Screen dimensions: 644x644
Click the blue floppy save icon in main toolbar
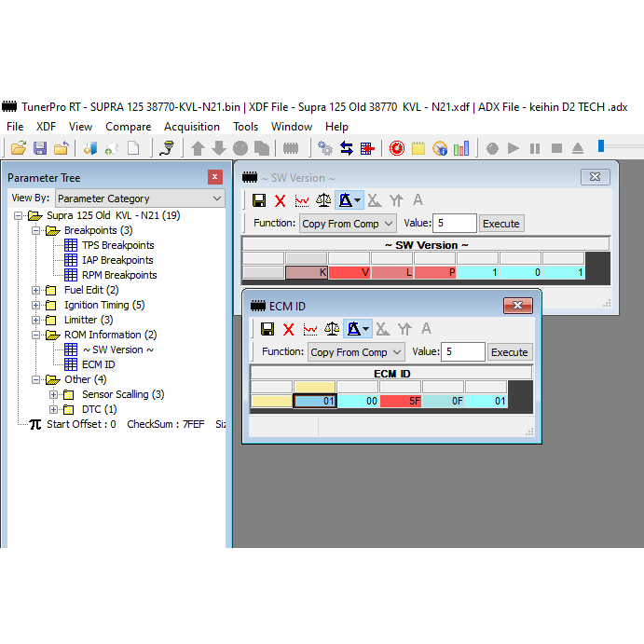39,148
